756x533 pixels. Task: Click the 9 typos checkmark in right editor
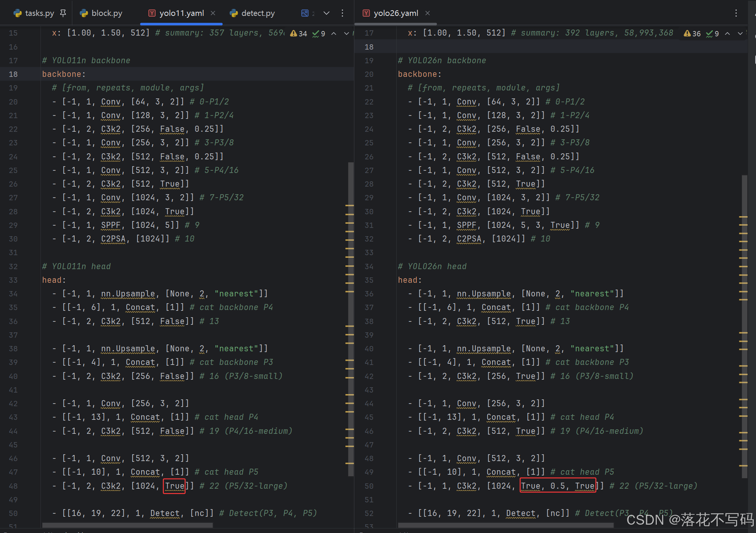(x=712, y=33)
